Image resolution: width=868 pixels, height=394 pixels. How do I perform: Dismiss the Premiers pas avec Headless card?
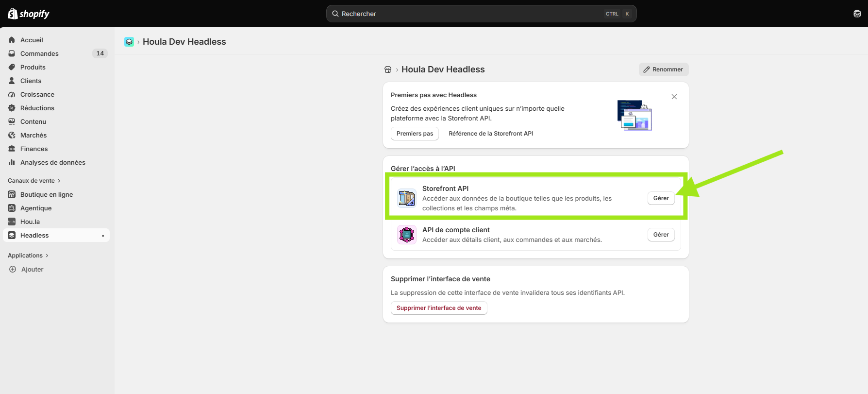point(674,97)
